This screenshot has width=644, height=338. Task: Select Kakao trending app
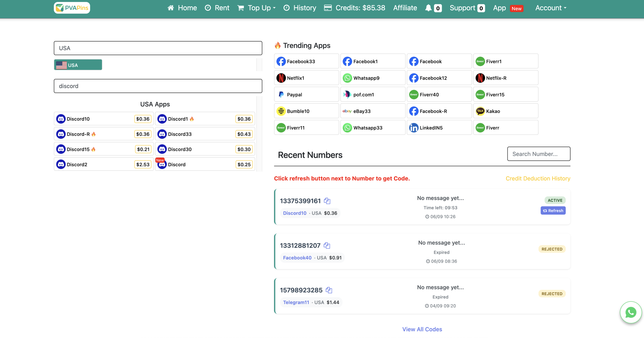pyautogui.click(x=506, y=111)
